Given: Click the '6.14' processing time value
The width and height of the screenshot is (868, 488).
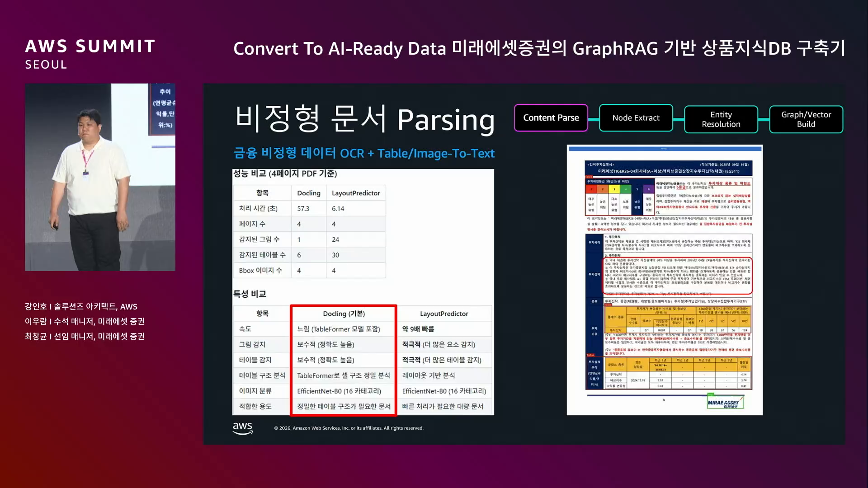Looking at the screenshot, I should pos(338,208).
